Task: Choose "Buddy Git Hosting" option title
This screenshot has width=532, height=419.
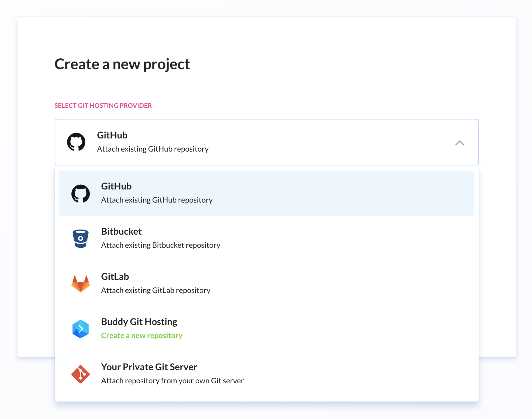Action: 139,322
